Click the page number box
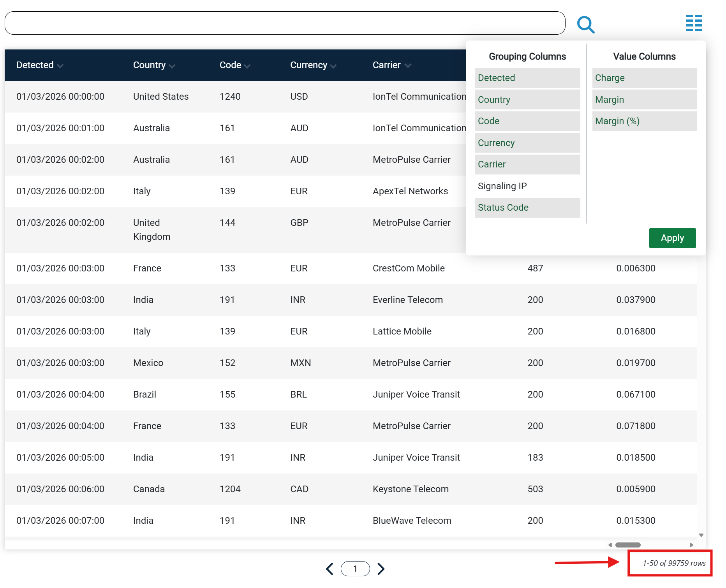Image resolution: width=726 pixels, height=588 pixels. [x=355, y=569]
